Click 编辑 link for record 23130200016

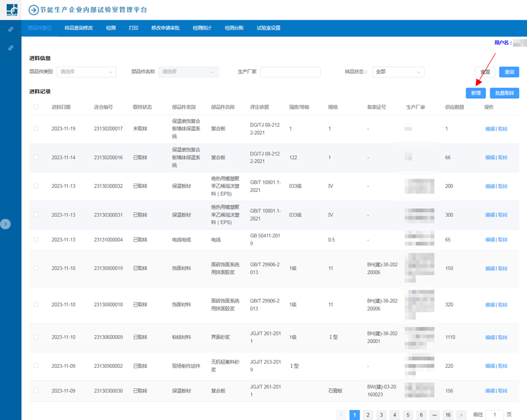(x=490, y=158)
